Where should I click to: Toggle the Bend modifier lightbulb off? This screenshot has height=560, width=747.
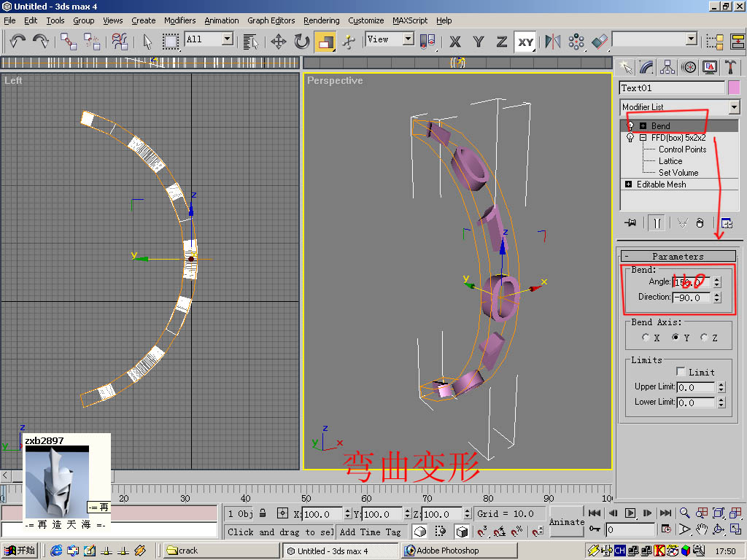630,125
